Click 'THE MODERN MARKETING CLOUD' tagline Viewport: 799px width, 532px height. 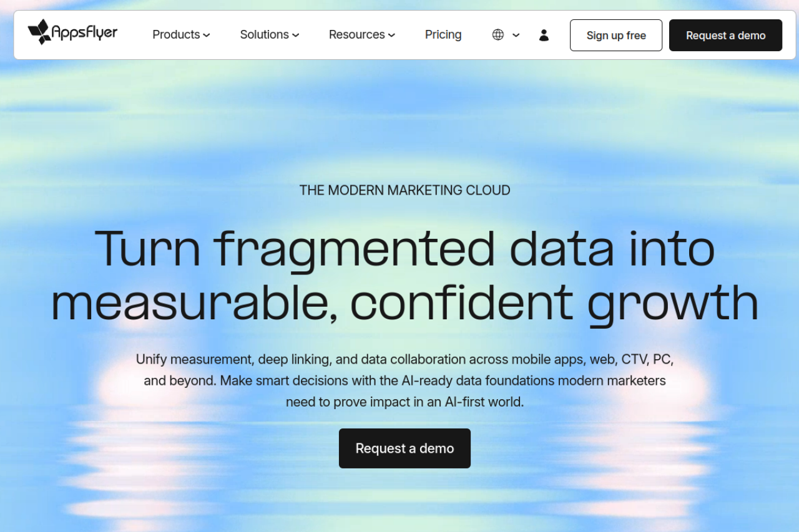click(404, 190)
